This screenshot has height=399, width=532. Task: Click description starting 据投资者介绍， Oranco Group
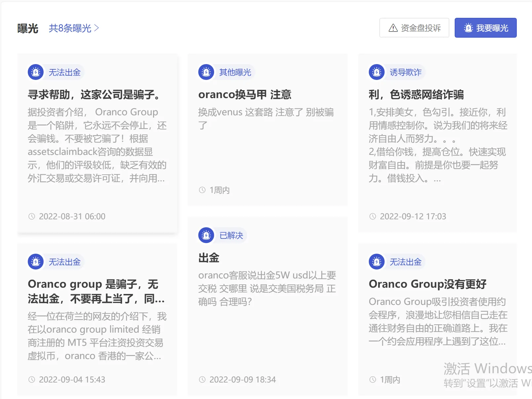click(97, 145)
